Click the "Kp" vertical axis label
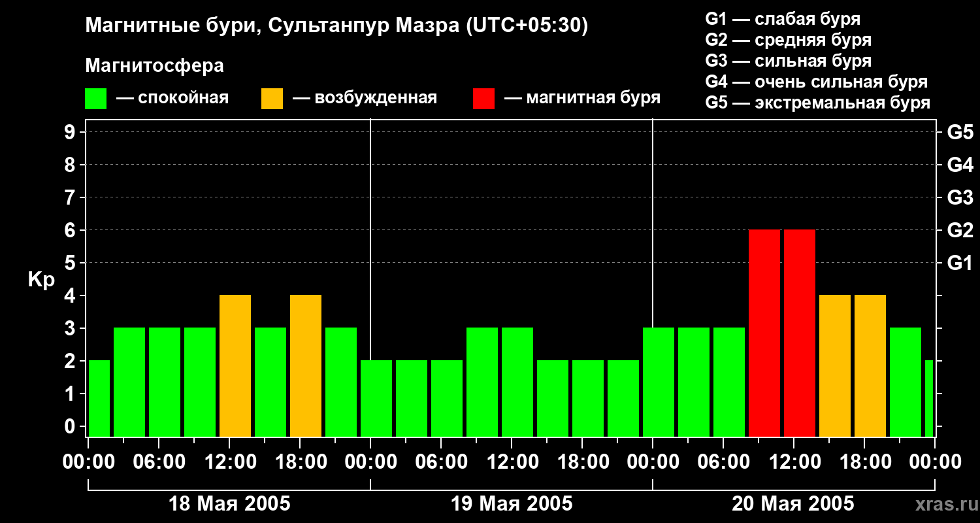 coord(41,279)
